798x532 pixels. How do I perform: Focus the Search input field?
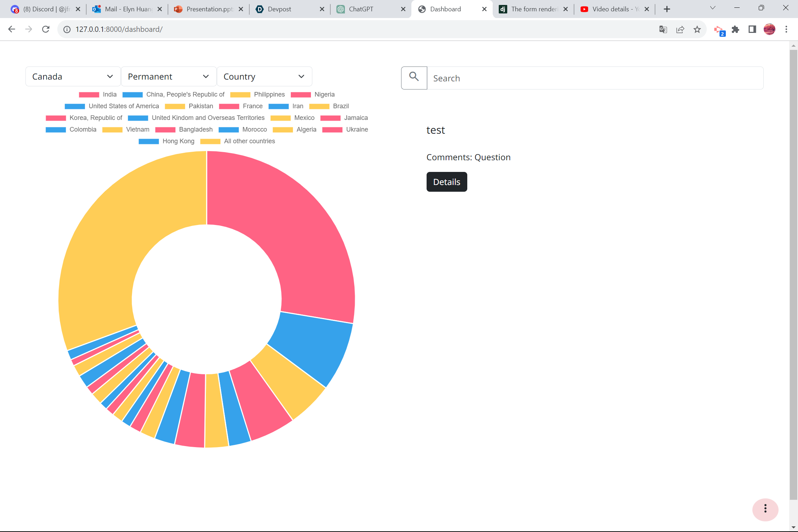(594, 78)
